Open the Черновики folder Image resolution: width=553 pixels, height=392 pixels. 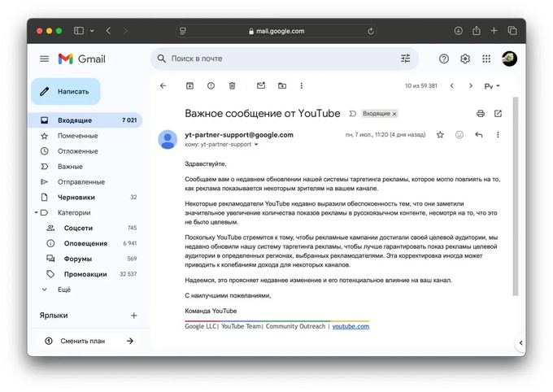(76, 197)
